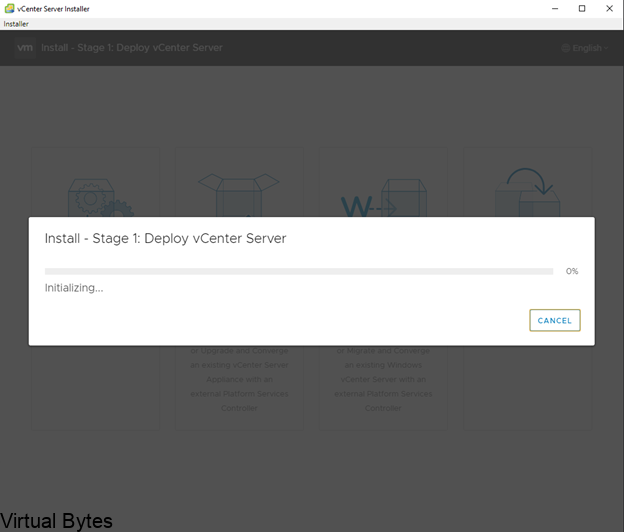Minimize the vCenter Server Installer window

click(x=555, y=8)
